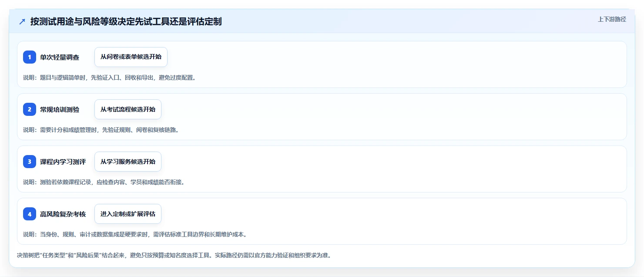Click the description starting 说明：测验若依赖课程记录
Viewport: 644px width, 277px height.
[104, 182]
